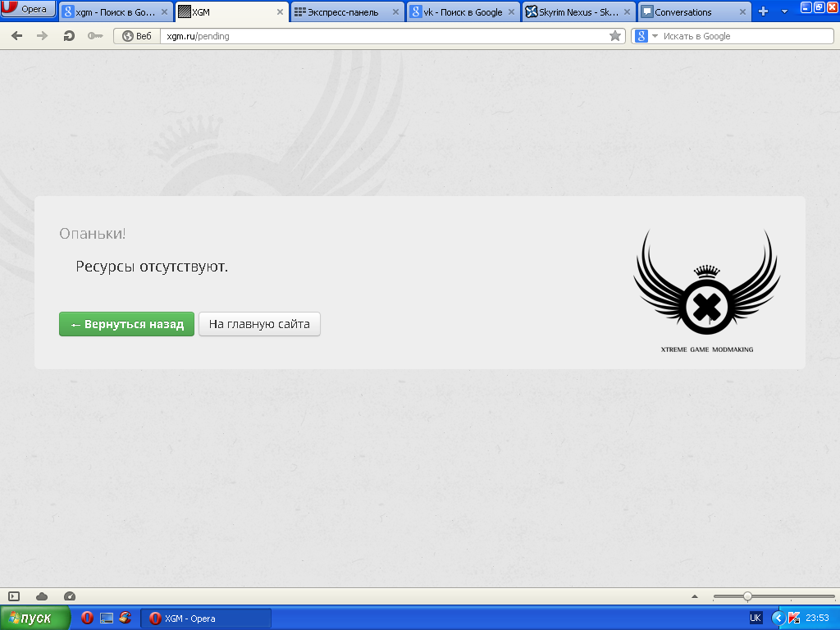This screenshot has height=630, width=840.
Task: Open the Kaspersky tray icon
Action: (x=794, y=619)
